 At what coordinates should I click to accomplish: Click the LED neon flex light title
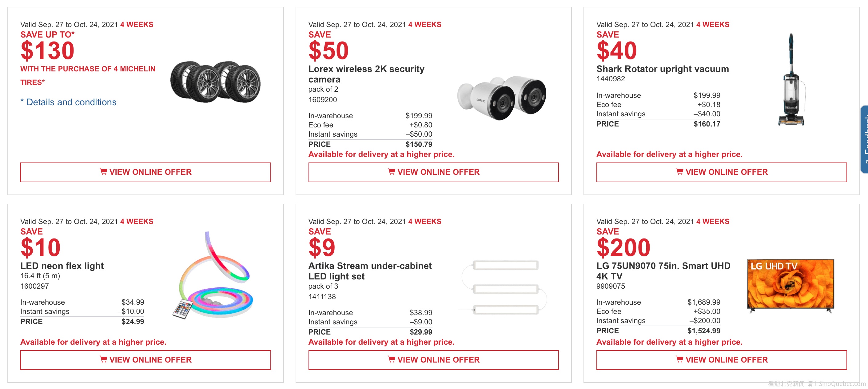[x=62, y=266]
